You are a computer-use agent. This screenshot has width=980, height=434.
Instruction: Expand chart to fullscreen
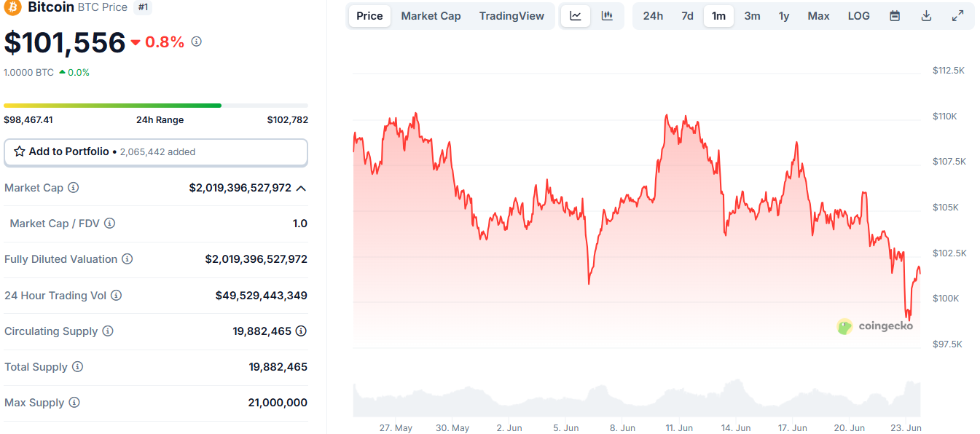(x=958, y=16)
